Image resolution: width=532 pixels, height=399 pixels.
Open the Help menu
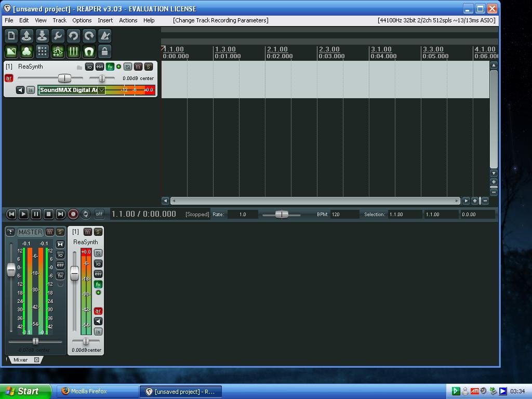tap(149, 20)
